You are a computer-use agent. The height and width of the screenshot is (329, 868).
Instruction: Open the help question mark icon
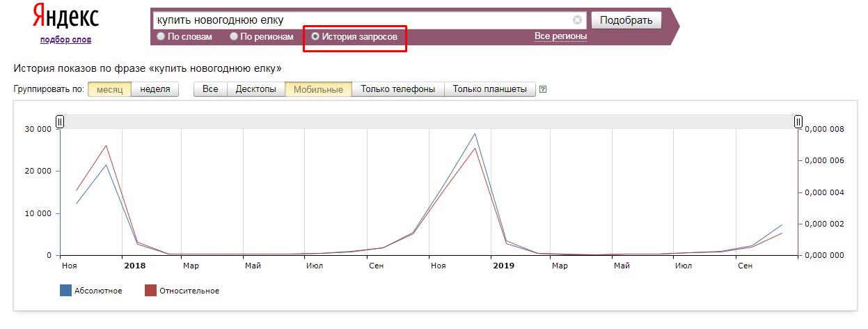(x=543, y=89)
